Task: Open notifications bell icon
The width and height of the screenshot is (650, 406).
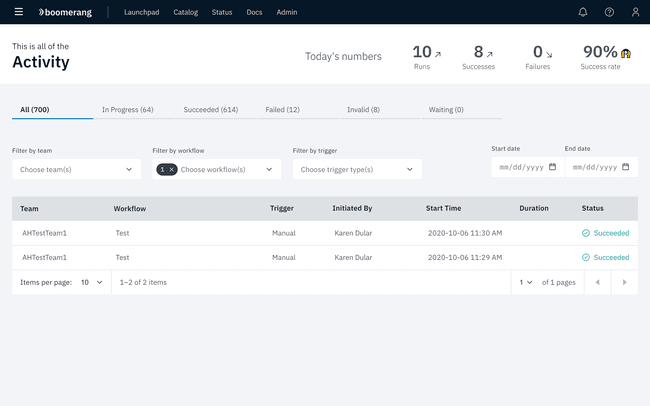Action: tap(583, 12)
